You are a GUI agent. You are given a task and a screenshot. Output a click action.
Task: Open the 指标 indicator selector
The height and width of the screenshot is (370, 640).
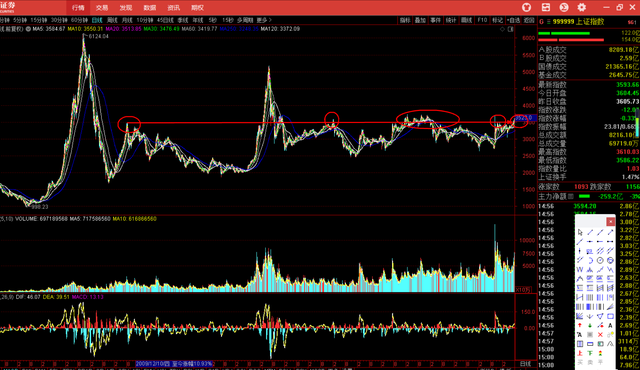pyautogui.click(x=405, y=20)
